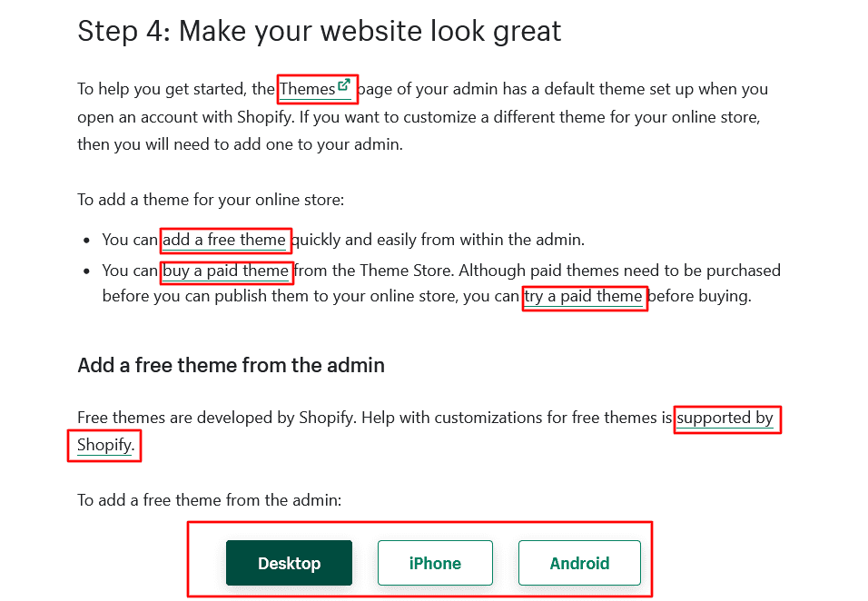Click the second bullet point marker
Screen dimensions: 868x601
pyautogui.click(x=86, y=271)
